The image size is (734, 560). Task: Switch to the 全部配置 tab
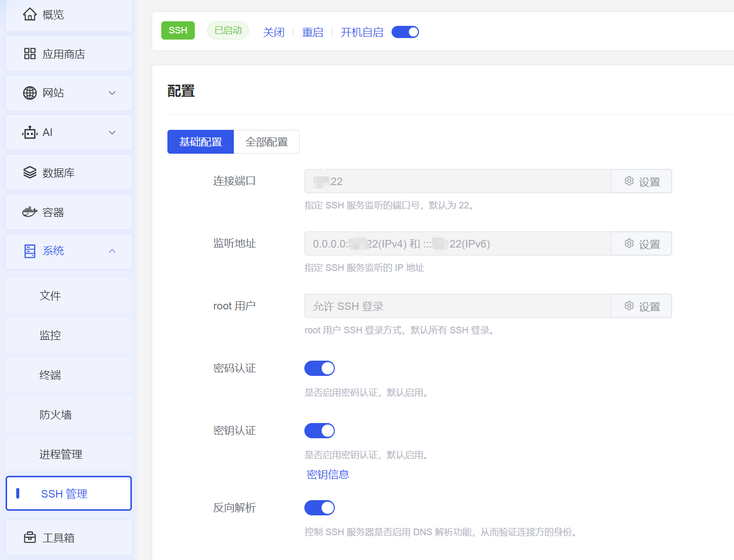pyautogui.click(x=266, y=142)
